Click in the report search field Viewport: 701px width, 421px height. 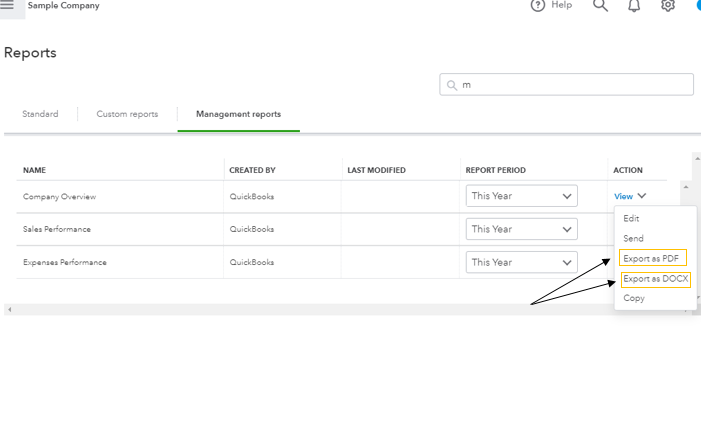pyautogui.click(x=570, y=85)
